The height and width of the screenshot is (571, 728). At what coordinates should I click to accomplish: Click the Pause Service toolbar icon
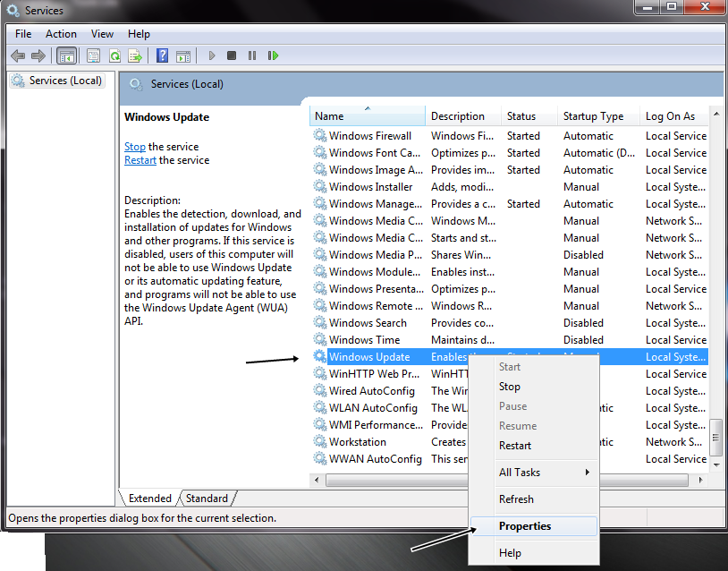click(x=252, y=55)
